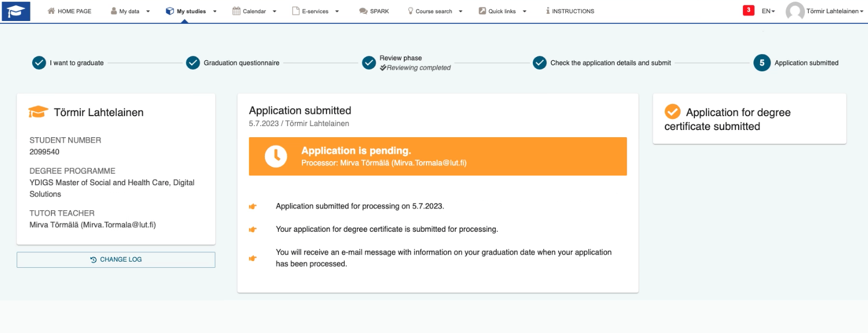Viewport: 868px width, 333px height.
Task: Click hand icon beside 'Your application for degree certificate'
Action: pos(253,230)
